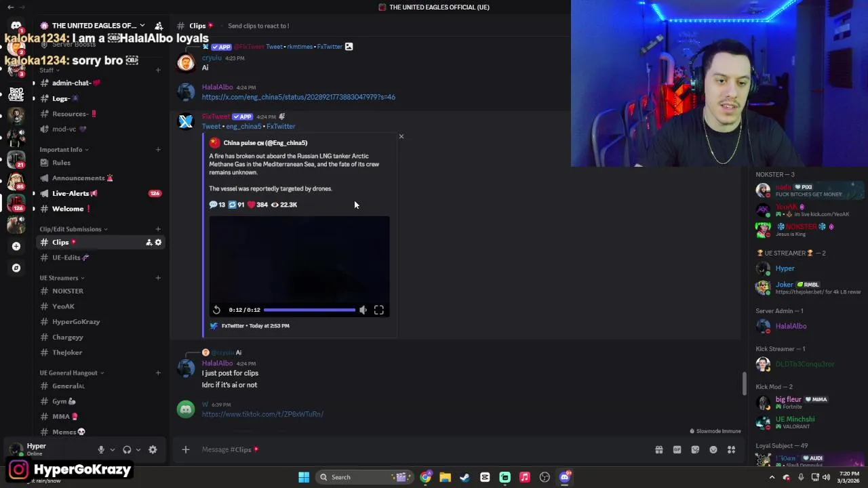Image resolution: width=868 pixels, height=488 pixels.
Task: Open Chrome from the taskbar
Action: pyautogui.click(x=425, y=477)
